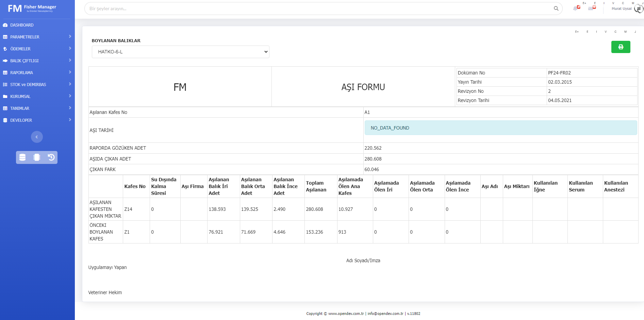Click the RAPORLAMA table icon
Viewport: 644px width, 320px height.
[5, 73]
